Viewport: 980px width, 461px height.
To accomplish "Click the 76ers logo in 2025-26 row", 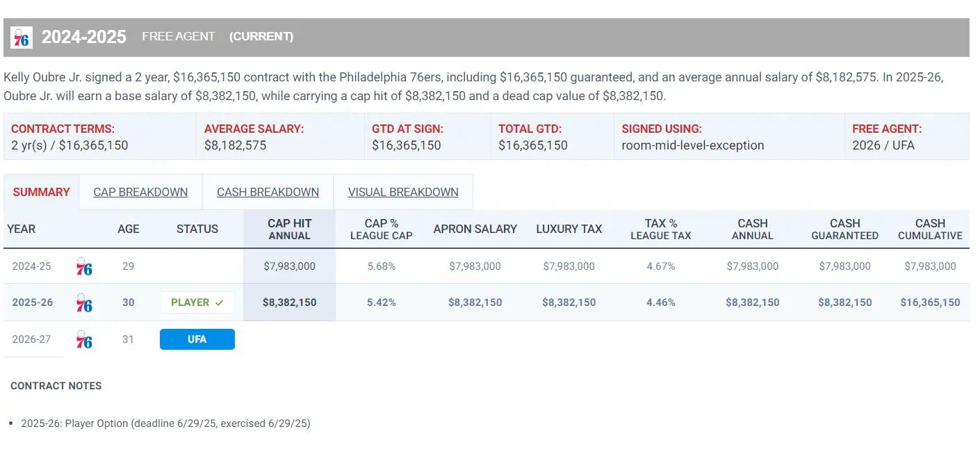I will pyautogui.click(x=84, y=302).
